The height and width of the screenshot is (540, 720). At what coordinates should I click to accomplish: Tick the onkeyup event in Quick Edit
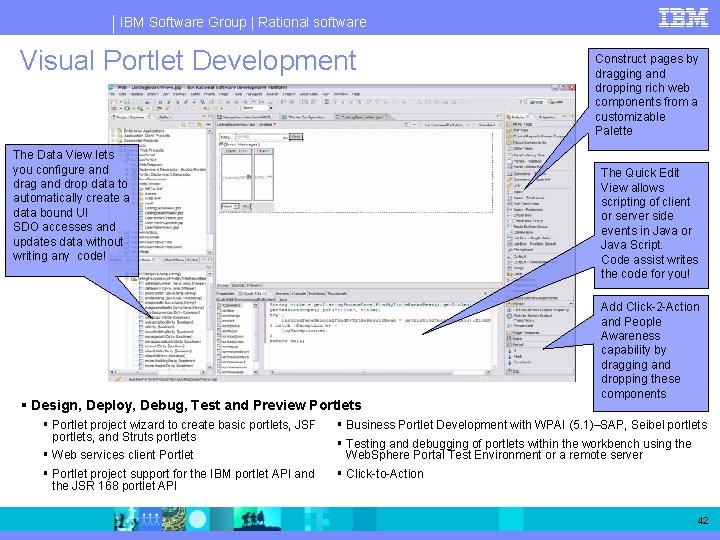coord(219,347)
